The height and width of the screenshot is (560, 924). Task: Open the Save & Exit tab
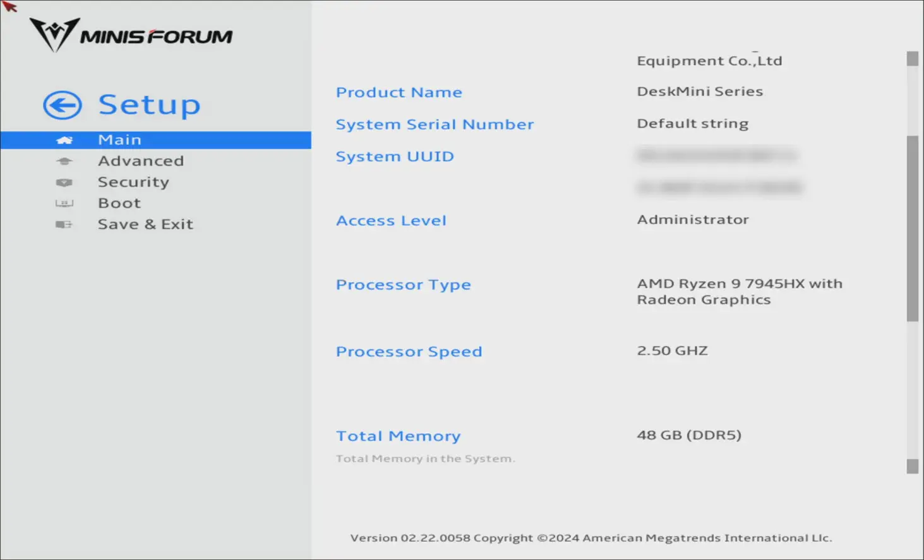tap(145, 224)
